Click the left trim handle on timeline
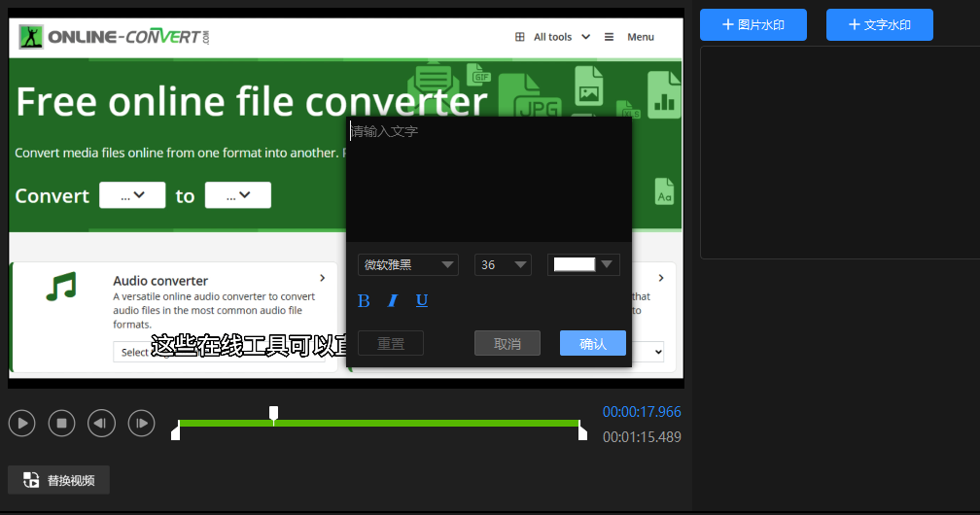Viewport: 980px width, 515px height. [176, 431]
